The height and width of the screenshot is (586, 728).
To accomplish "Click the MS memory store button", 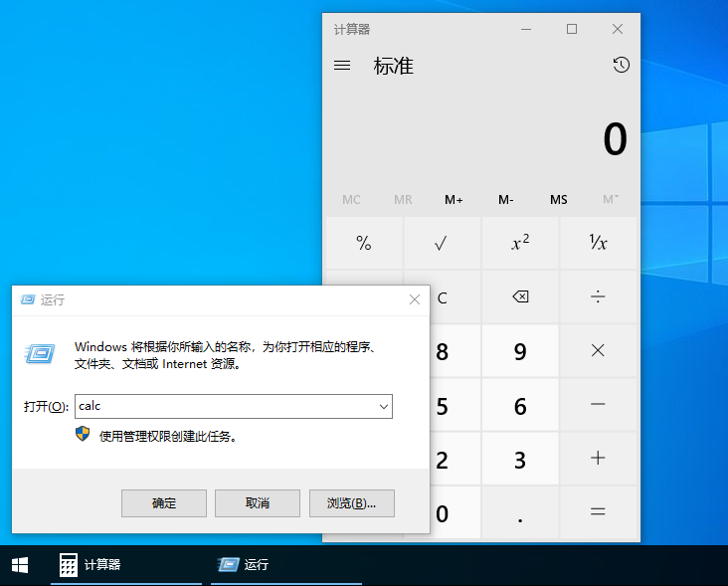I will point(558,200).
